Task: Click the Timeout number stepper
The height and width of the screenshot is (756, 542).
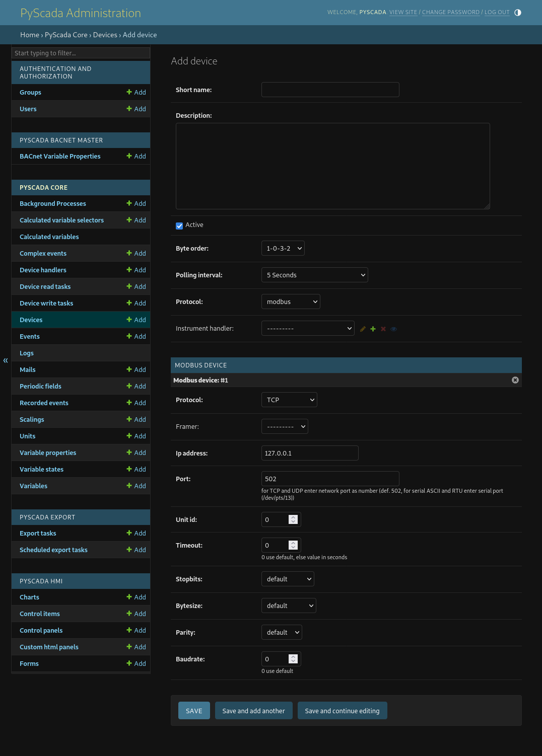Action: [293, 545]
